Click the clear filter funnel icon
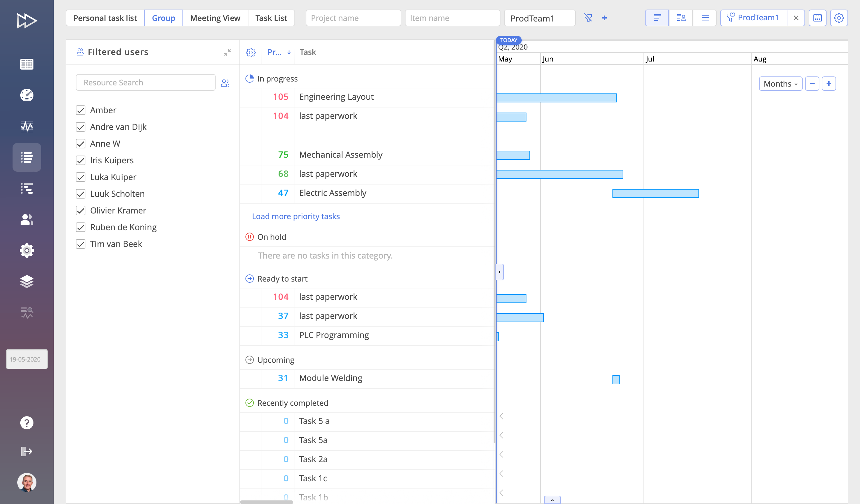Screen dimensions: 860x504 588,18
